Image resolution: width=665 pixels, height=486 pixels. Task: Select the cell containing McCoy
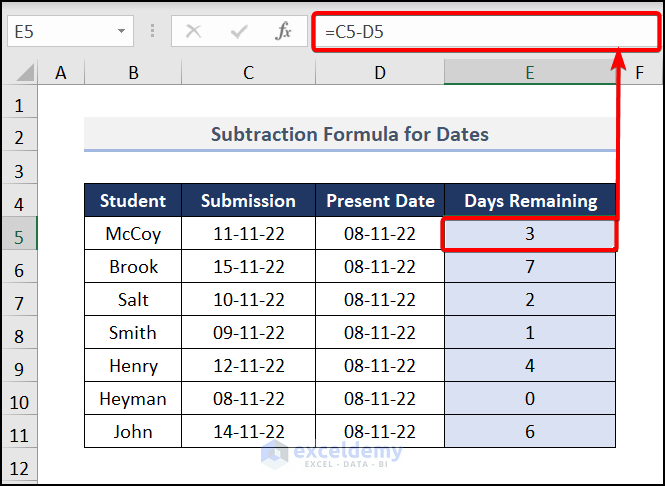(x=133, y=234)
